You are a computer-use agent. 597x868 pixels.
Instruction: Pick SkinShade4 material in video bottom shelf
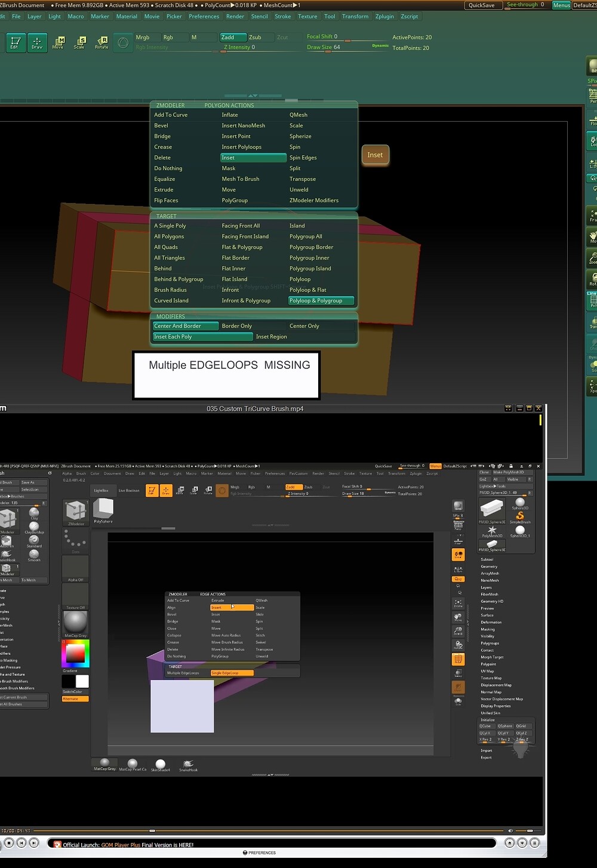tap(161, 765)
